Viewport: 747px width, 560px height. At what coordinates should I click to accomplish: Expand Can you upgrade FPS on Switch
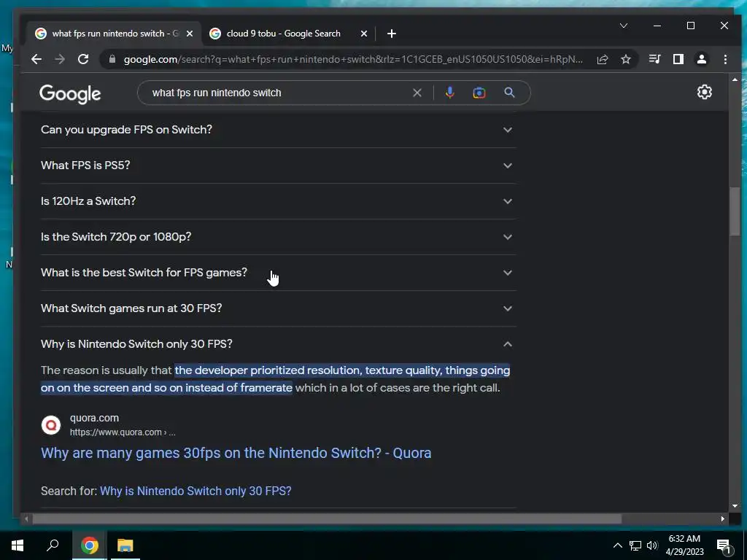click(278, 130)
